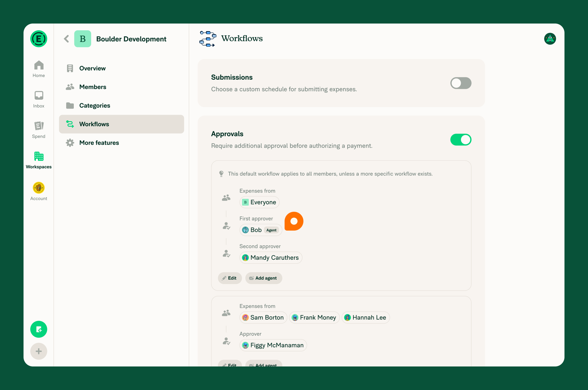Open Overview in workspace menu

pos(121,68)
